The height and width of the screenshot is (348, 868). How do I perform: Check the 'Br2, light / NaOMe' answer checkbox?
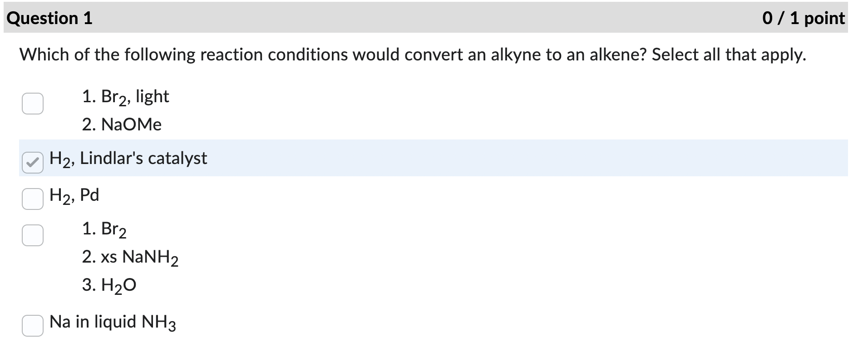pos(32,104)
